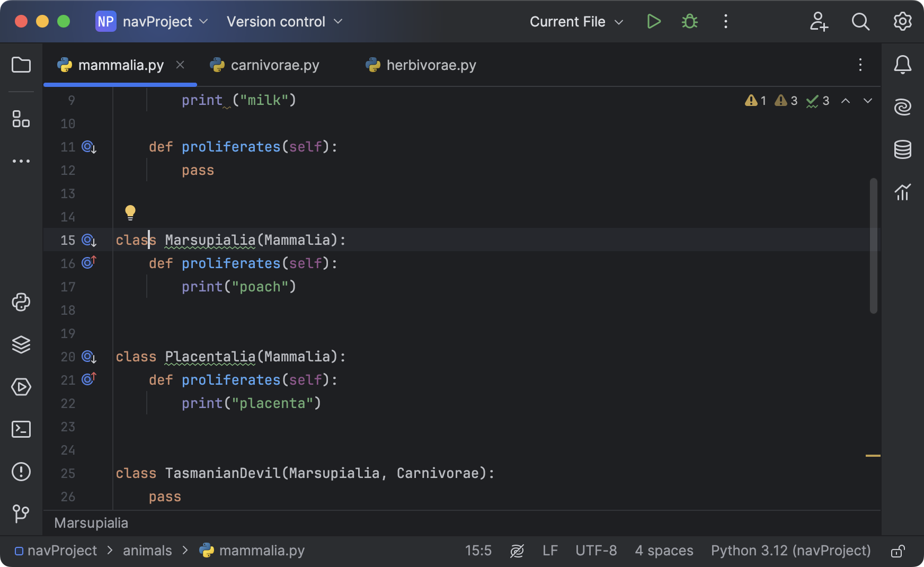Click the animals breadcrumb in the status bar
This screenshot has height=567, width=924.
pos(147,551)
